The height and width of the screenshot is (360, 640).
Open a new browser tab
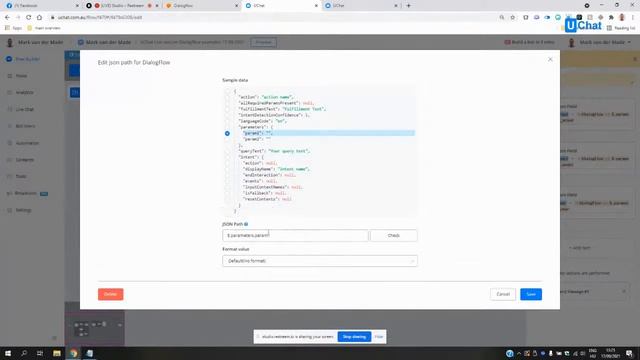coord(408,6)
